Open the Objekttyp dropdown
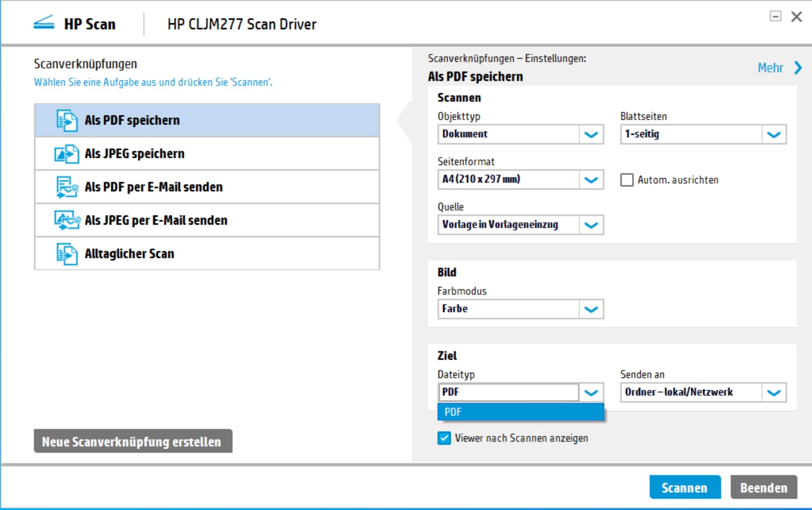The image size is (812, 510). coord(591,135)
